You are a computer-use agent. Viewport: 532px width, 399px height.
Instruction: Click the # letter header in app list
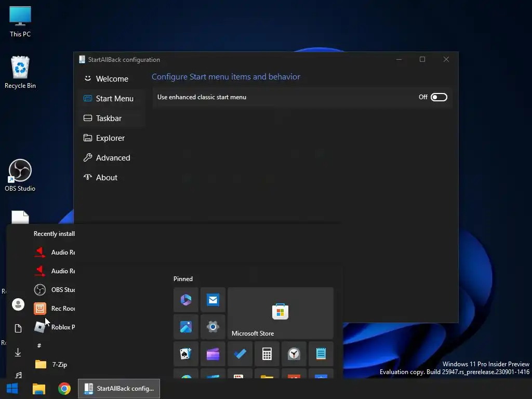pos(39,345)
